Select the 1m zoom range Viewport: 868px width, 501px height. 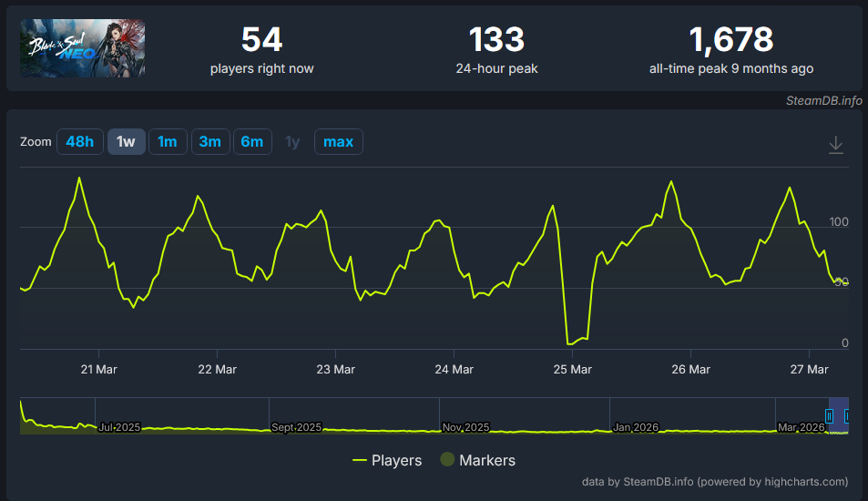pyautogui.click(x=168, y=142)
